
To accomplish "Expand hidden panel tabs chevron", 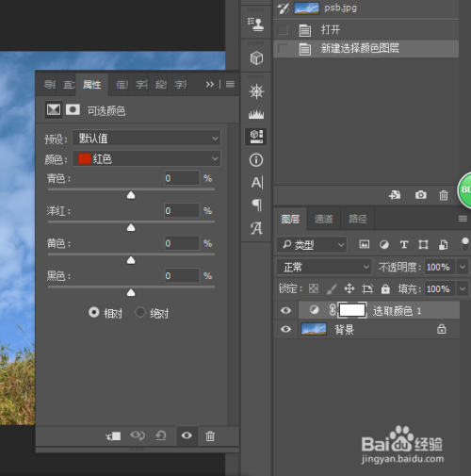I will (x=210, y=84).
